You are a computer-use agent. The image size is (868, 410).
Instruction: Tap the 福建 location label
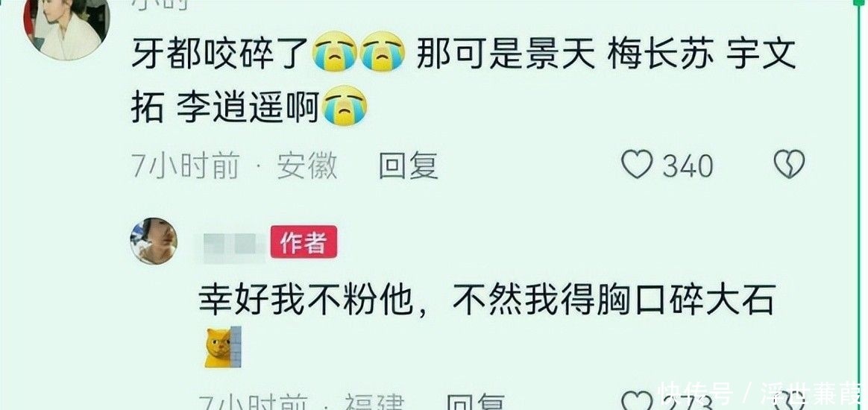pyautogui.click(x=375, y=403)
